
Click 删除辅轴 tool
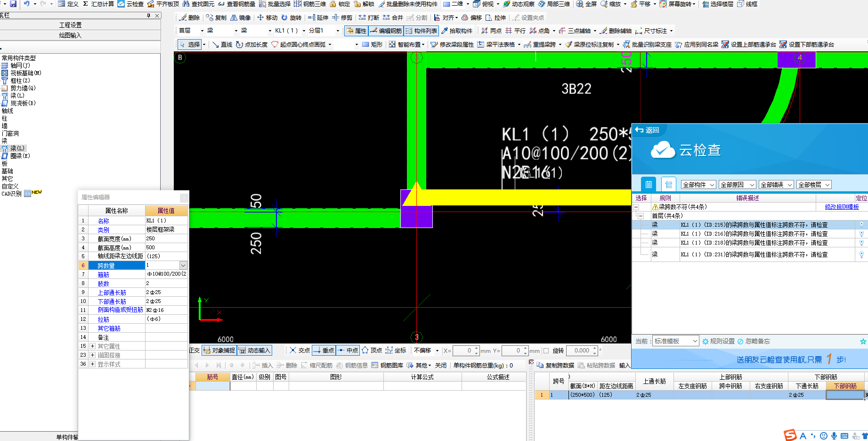pyautogui.click(x=616, y=31)
